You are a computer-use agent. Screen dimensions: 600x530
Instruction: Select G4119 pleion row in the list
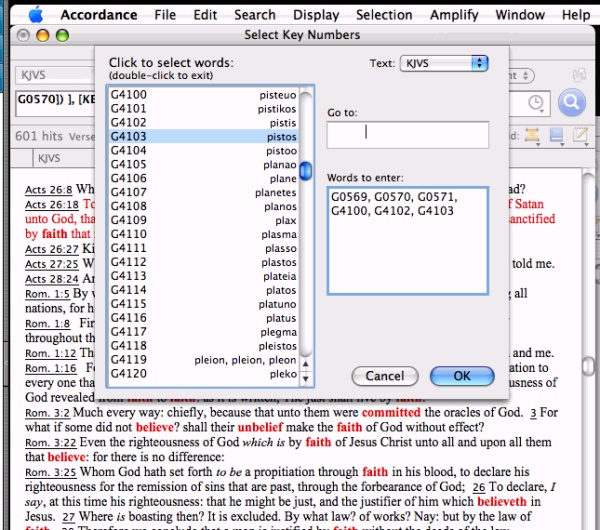pyautogui.click(x=203, y=360)
